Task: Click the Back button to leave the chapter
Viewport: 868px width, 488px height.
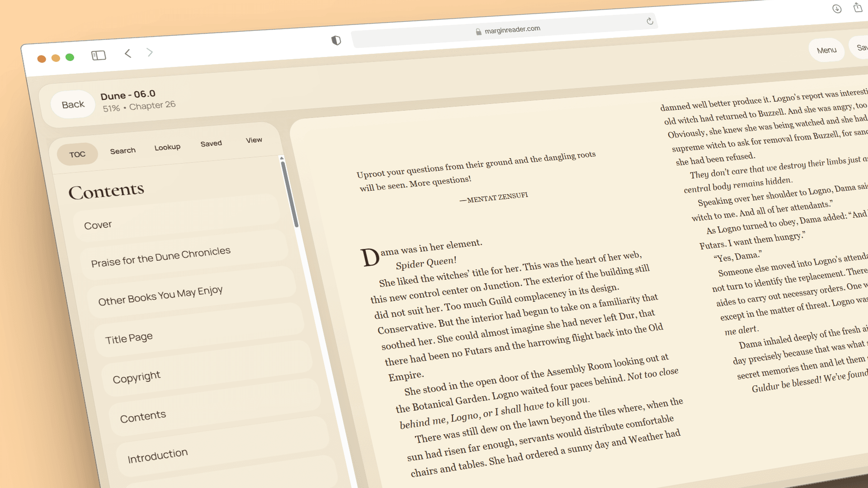Action: coord(72,104)
